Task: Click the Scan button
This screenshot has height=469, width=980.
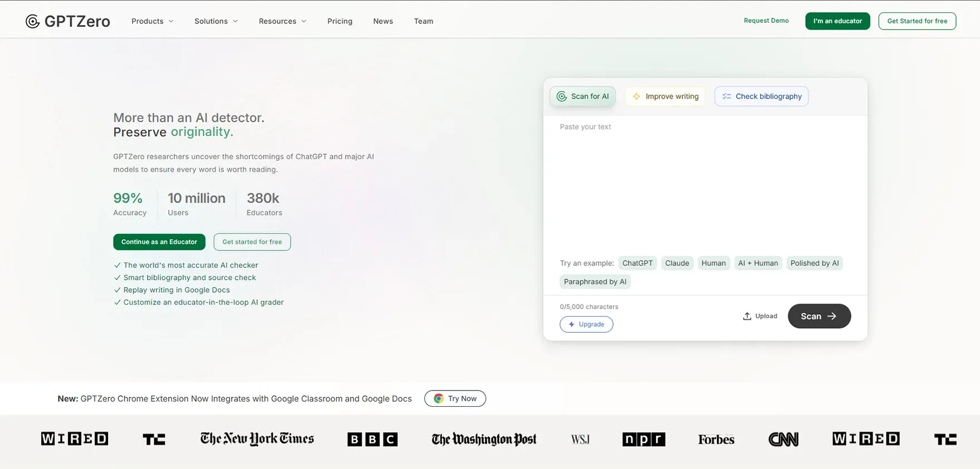Action: click(x=819, y=316)
